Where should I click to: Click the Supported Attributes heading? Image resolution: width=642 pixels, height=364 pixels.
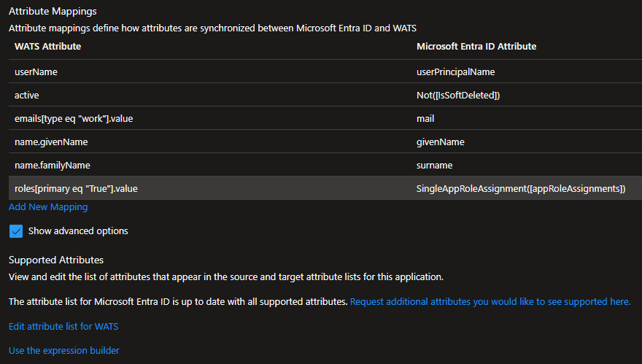[56, 260]
